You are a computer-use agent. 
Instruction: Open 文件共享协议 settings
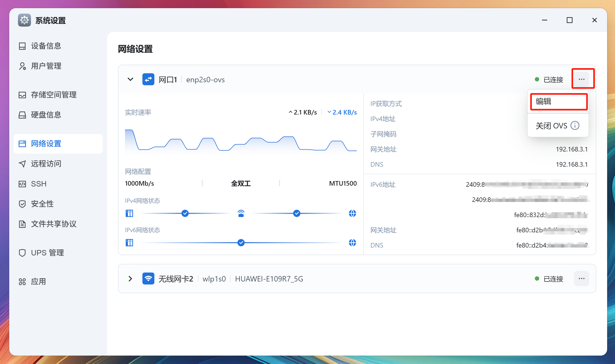(x=54, y=224)
